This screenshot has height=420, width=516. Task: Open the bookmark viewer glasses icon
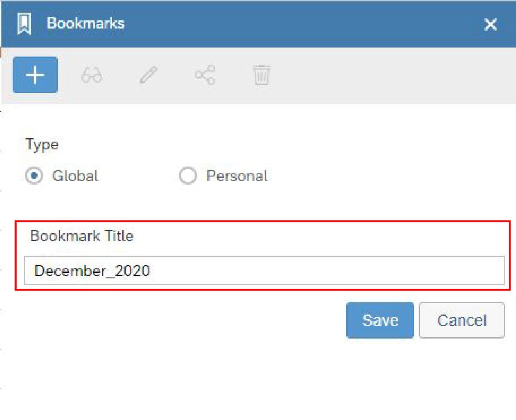(91, 75)
